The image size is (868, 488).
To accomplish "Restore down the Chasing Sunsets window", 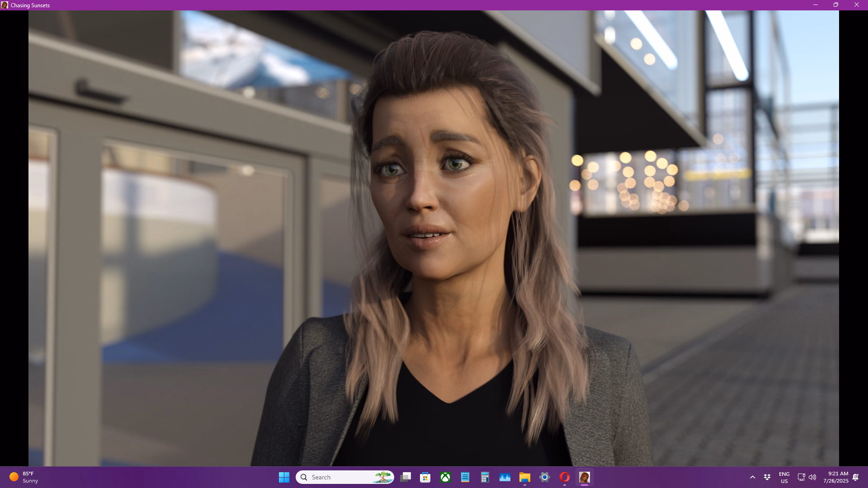I will pyautogui.click(x=836, y=5).
